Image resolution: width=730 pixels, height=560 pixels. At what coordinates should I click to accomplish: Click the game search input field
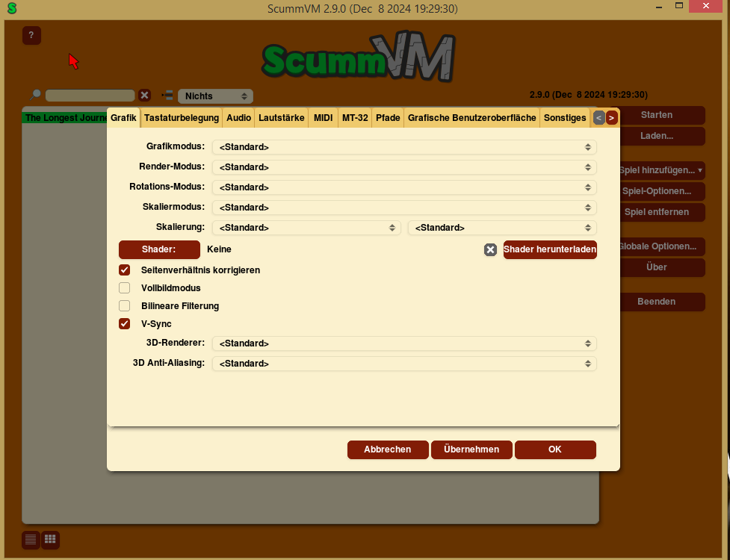(90, 96)
